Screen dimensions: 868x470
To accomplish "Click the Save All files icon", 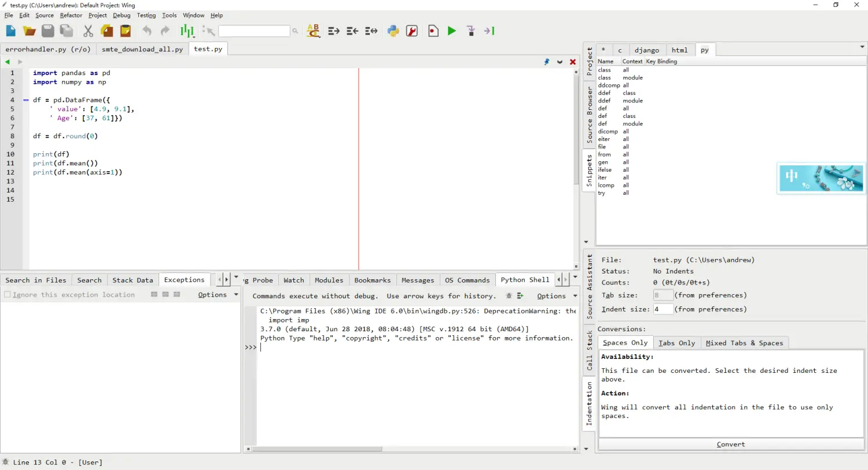I will pos(67,31).
